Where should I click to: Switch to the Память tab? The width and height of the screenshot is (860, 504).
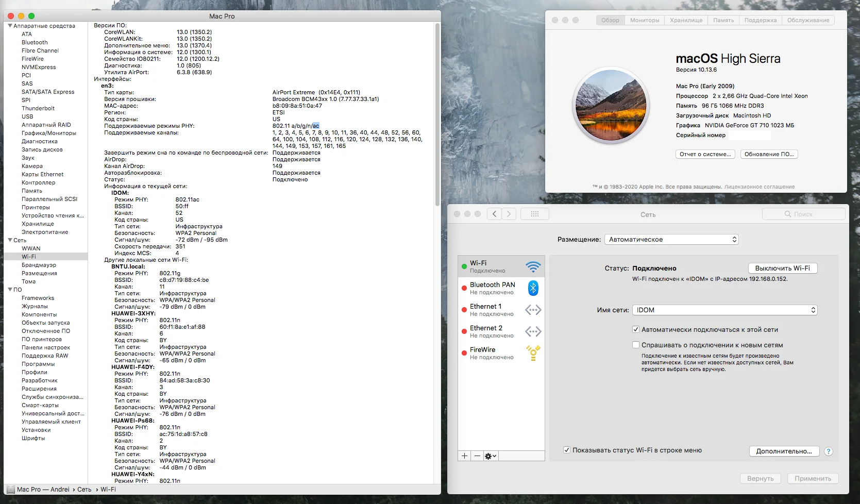(x=723, y=20)
